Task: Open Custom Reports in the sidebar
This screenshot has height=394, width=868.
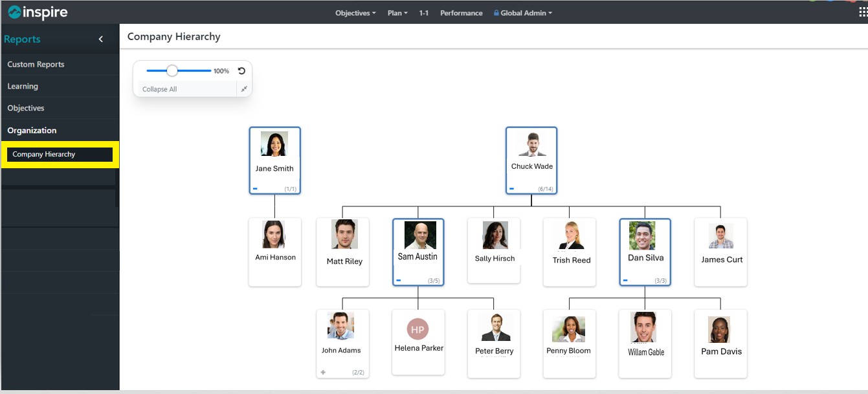Action: (x=36, y=64)
